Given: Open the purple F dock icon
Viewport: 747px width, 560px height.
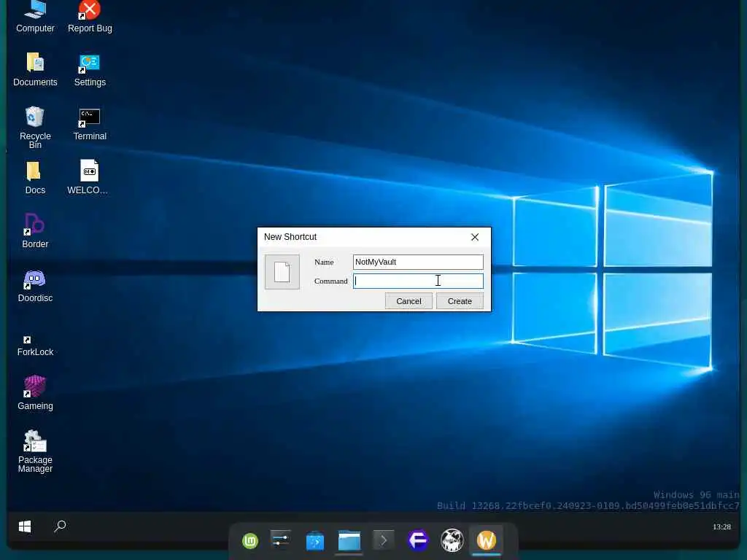Looking at the screenshot, I should (418, 540).
